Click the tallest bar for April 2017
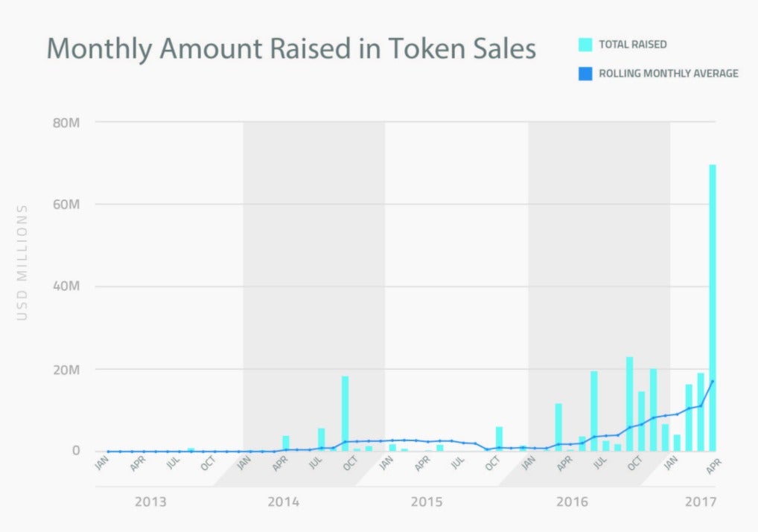This screenshot has height=532, width=758. pyautogui.click(x=712, y=308)
